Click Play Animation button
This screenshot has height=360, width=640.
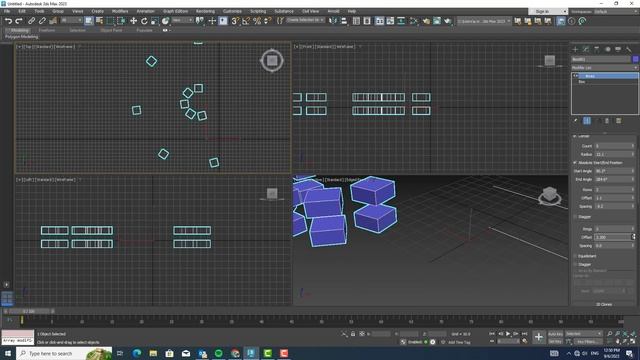[508, 334]
